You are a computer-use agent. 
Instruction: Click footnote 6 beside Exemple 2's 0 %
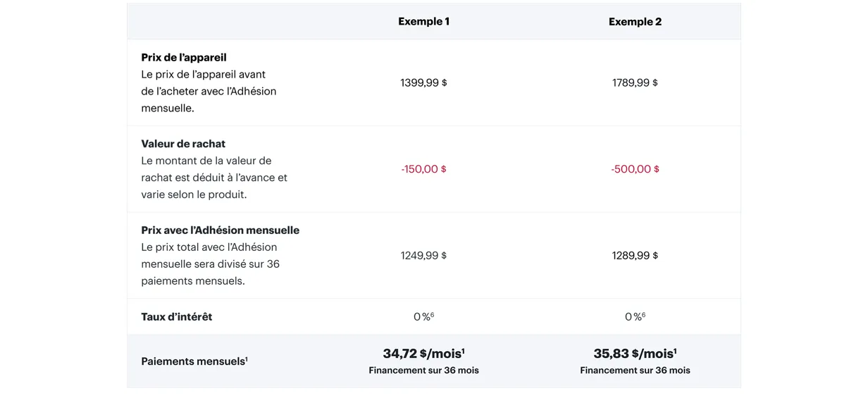(x=643, y=314)
